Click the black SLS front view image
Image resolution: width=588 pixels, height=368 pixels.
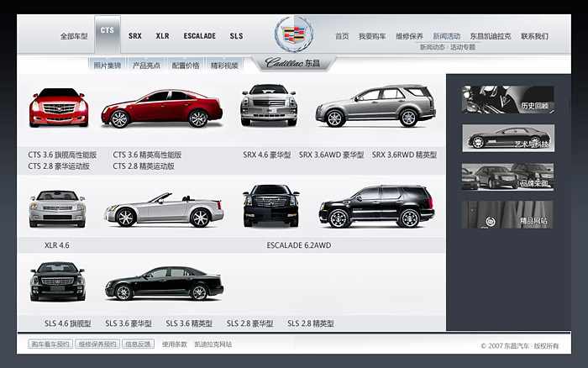57,281
